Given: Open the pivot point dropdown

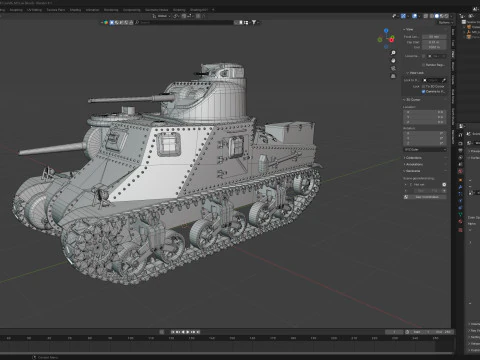Looking at the screenshot, I should pos(176,16).
